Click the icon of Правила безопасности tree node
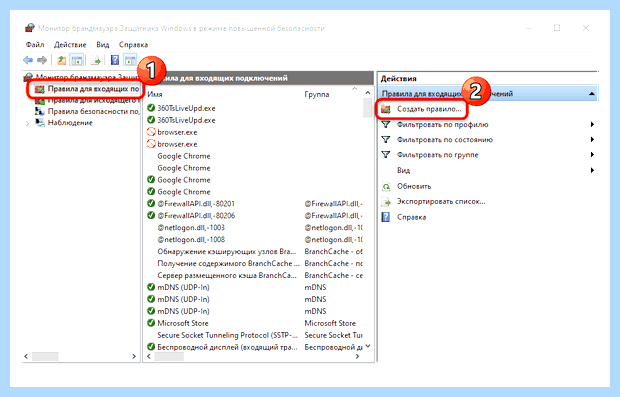This screenshot has height=397, width=620. tap(40, 112)
